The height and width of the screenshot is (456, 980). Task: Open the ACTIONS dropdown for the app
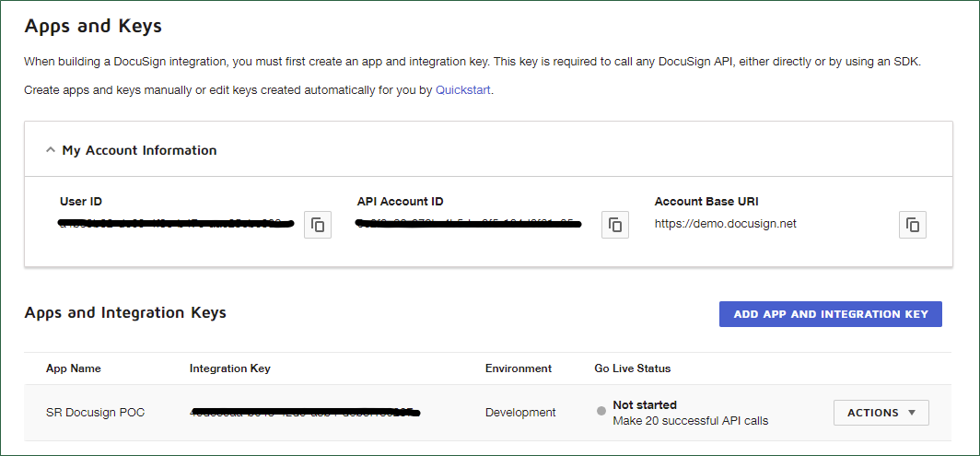(x=881, y=413)
